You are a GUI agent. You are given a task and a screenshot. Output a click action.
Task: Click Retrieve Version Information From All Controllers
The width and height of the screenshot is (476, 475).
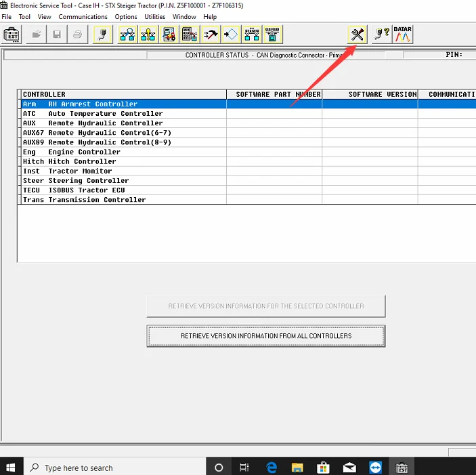266,336
